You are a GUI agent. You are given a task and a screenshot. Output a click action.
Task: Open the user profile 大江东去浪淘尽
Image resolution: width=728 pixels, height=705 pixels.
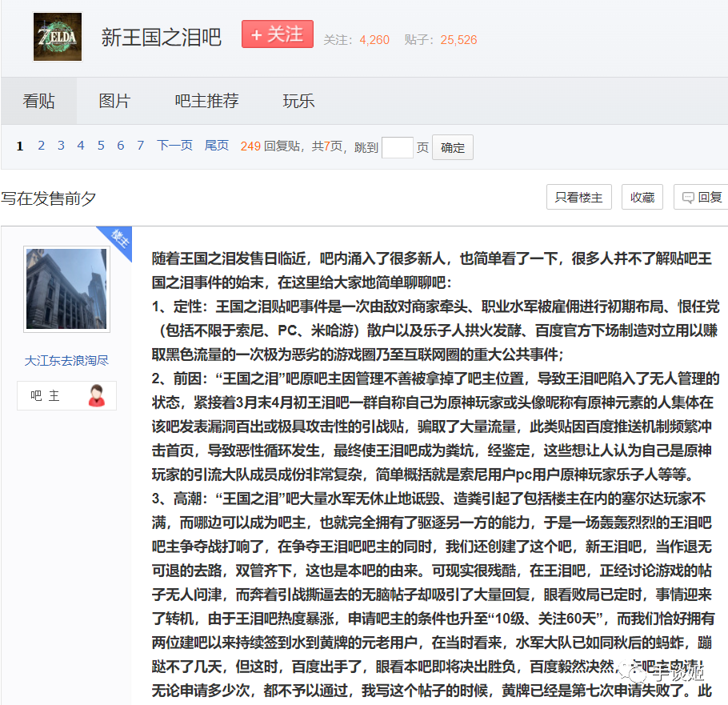(66, 360)
